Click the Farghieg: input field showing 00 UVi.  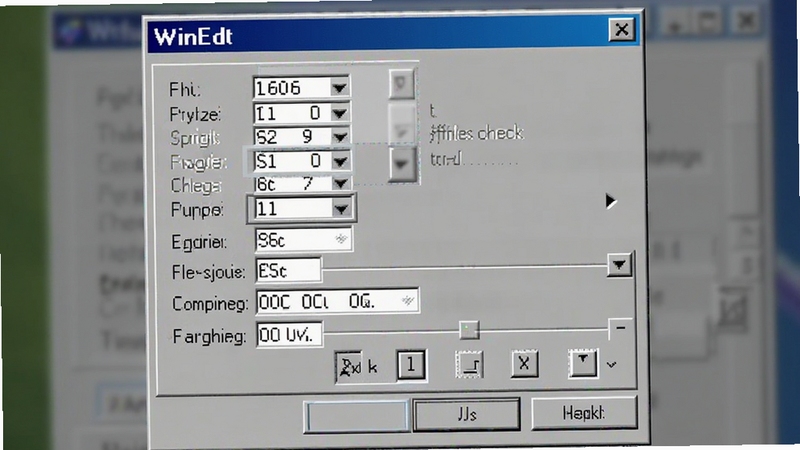point(289,335)
